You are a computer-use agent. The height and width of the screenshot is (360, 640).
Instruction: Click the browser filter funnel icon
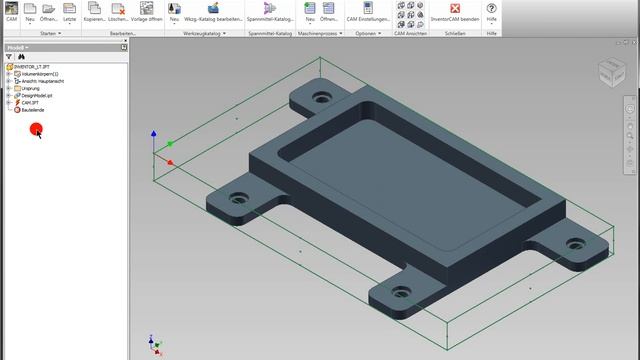9,57
